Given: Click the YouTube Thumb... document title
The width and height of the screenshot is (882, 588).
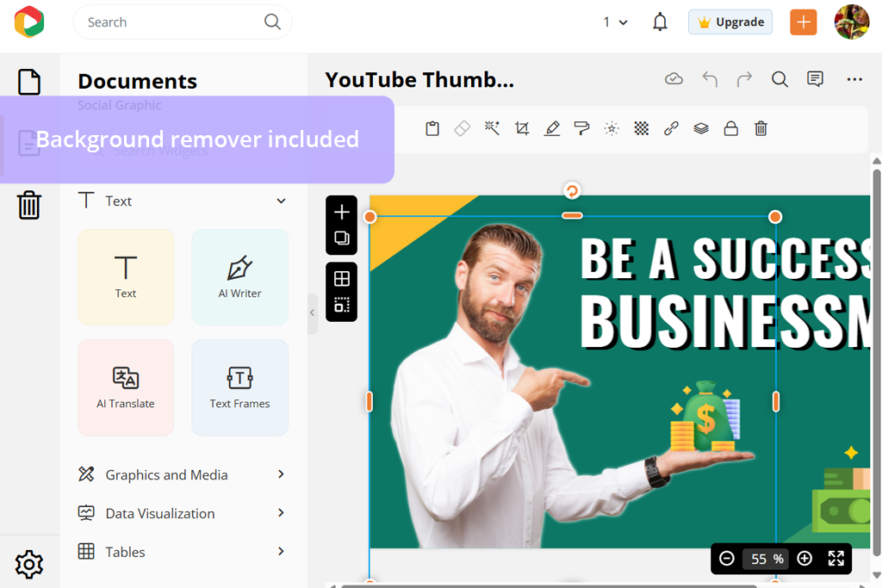Looking at the screenshot, I should click(419, 80).
